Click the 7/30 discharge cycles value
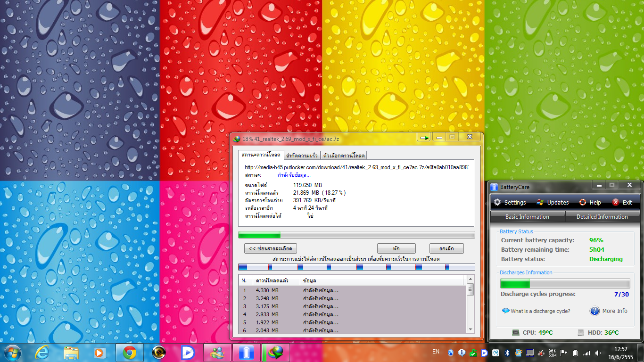This screenshot has width=644, height=362. click(x=621, y=295)
